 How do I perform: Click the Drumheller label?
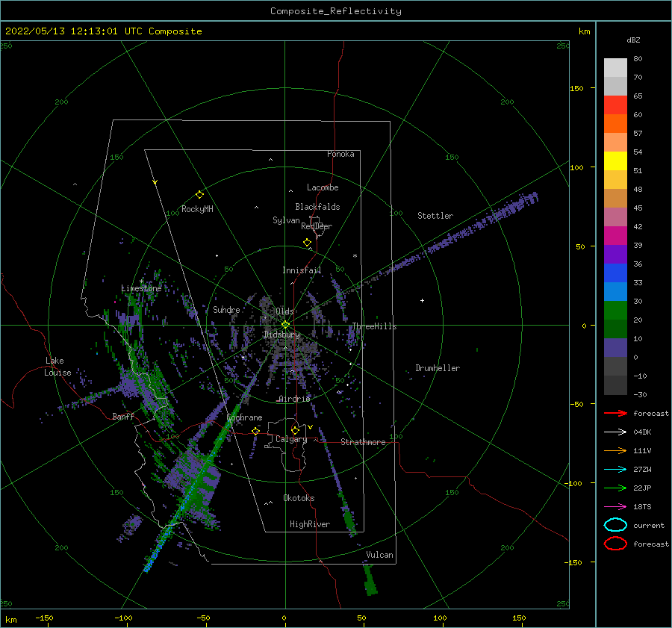438,368
